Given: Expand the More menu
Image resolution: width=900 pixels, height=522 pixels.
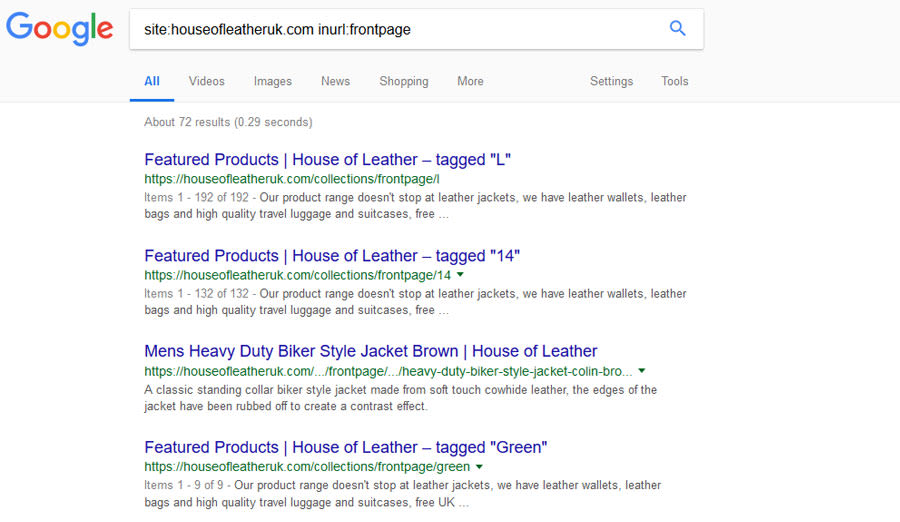Looking at the screenshot, I should [470, 81].
